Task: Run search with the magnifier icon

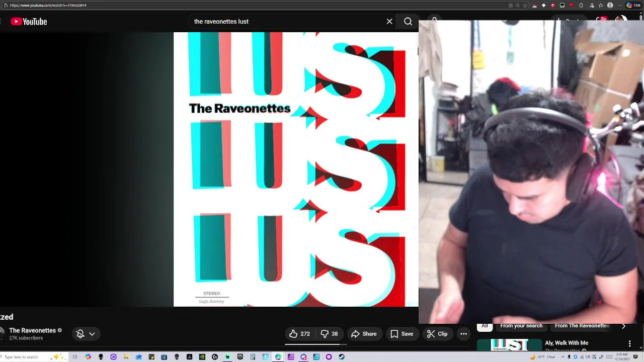Action: 408,22
